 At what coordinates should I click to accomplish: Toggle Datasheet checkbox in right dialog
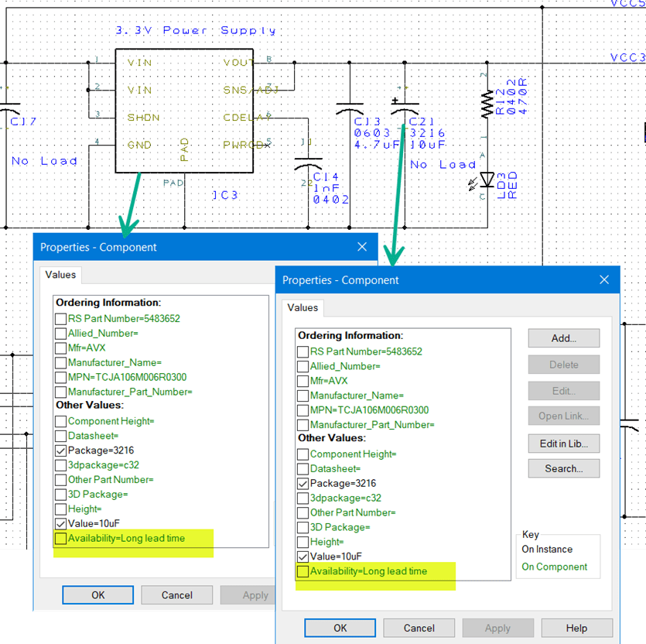[x=302, y=469]
